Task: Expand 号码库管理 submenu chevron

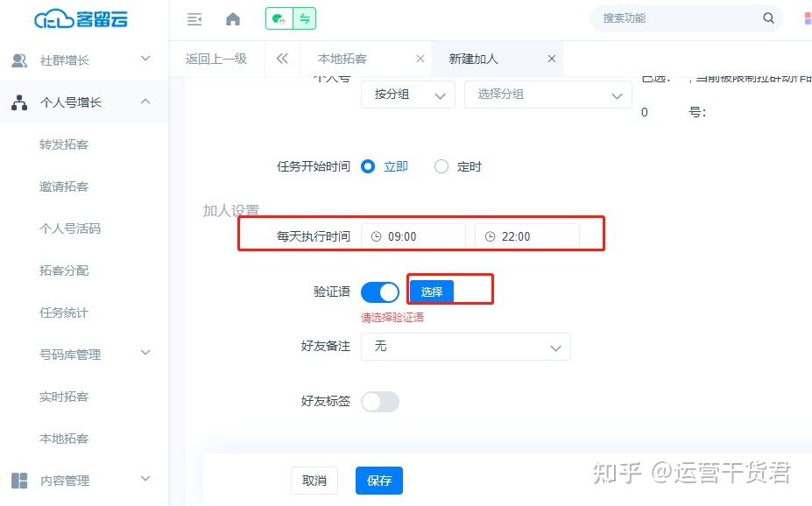Action: (x=145, y=353)
